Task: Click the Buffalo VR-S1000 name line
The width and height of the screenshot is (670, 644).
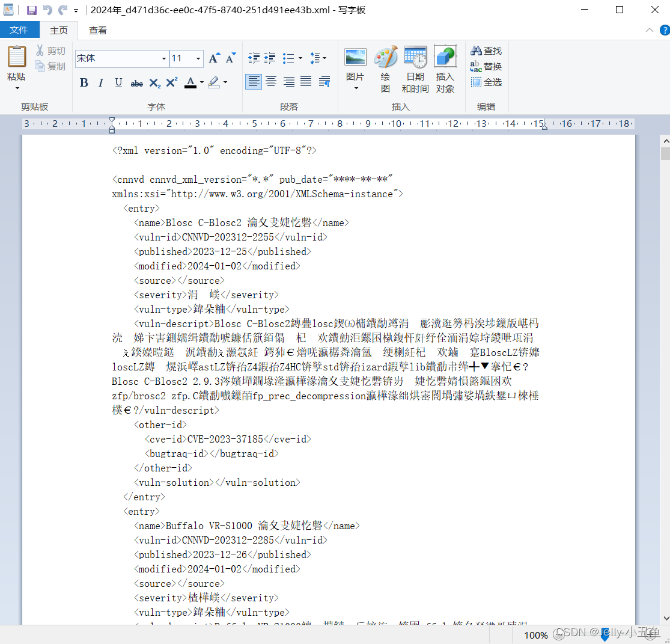Action: click(247, 526)
